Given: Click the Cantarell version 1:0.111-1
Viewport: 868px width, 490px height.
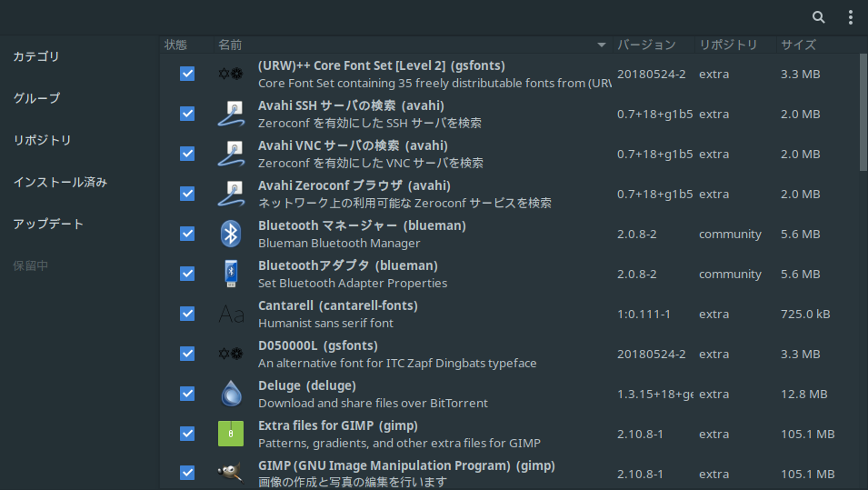Looking at the screenshot, I should point(644,314).
